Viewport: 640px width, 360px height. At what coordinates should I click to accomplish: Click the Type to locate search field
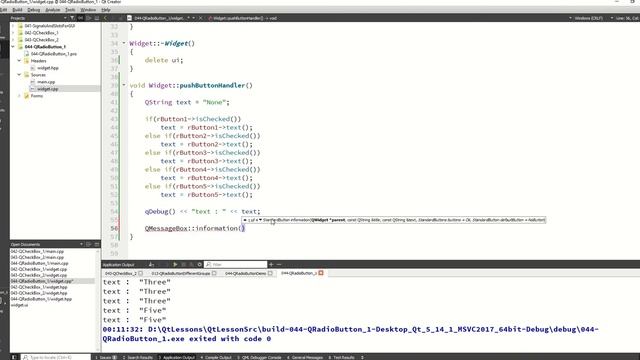[x=56, y=357]
